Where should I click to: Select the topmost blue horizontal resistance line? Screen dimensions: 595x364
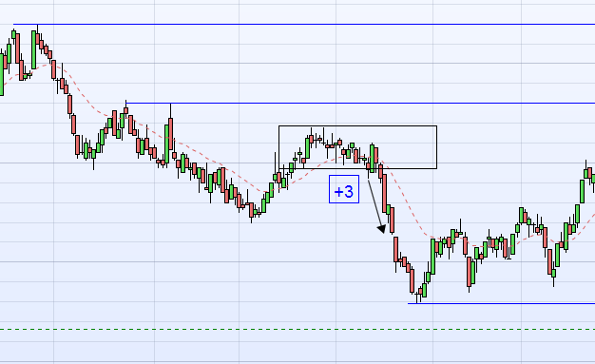tap(303, 25)
